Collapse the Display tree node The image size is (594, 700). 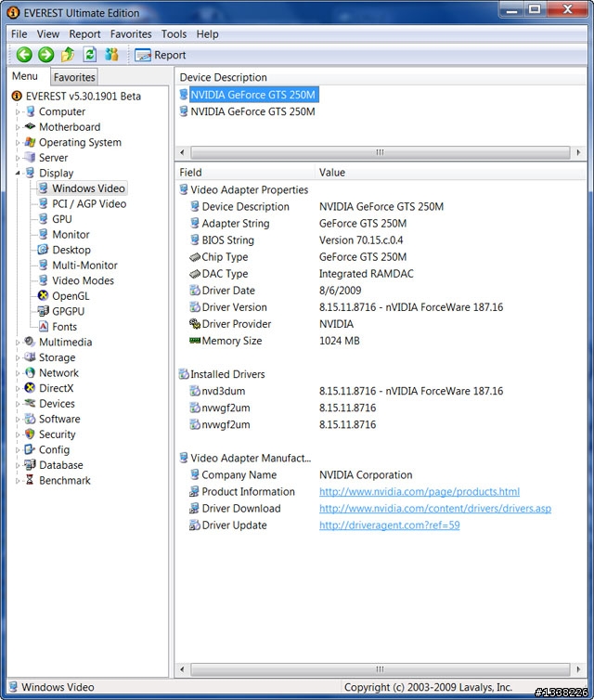click(x=18, y=174)
